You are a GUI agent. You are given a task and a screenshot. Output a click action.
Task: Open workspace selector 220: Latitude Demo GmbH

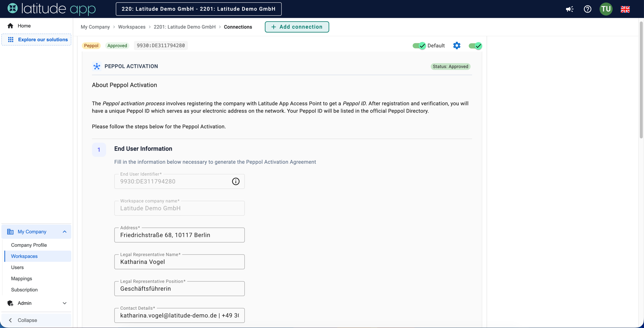(x=199, y=9)
